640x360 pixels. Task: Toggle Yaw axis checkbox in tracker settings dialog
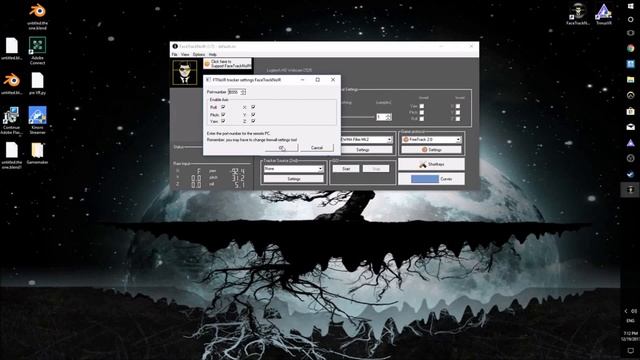coord(223,121)
